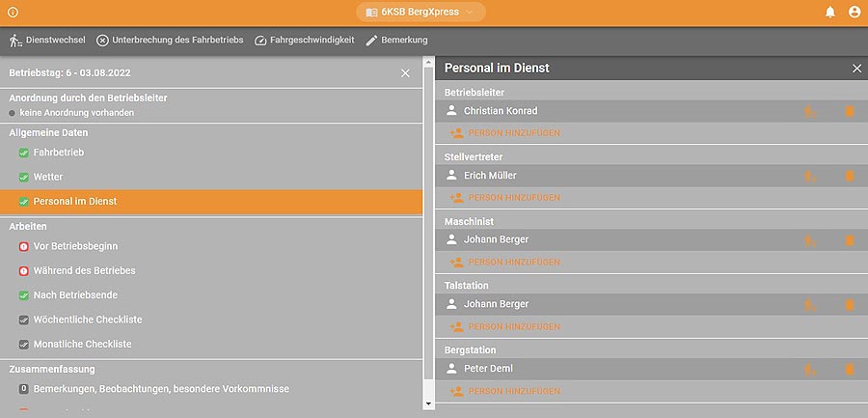
Task: Click the info icon in top-left corner
Action: tap(13, 12)
